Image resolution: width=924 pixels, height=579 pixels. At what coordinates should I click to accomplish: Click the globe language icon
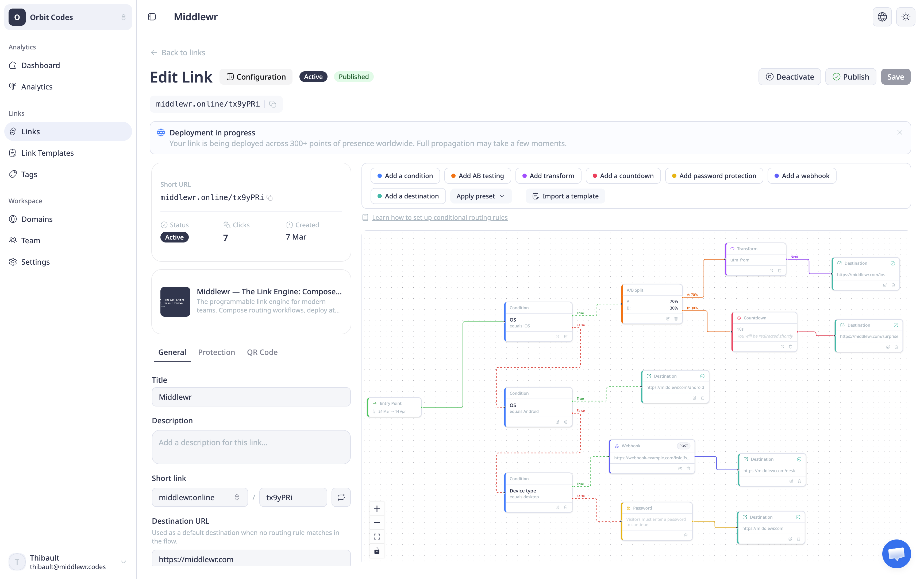click(882, 17)
